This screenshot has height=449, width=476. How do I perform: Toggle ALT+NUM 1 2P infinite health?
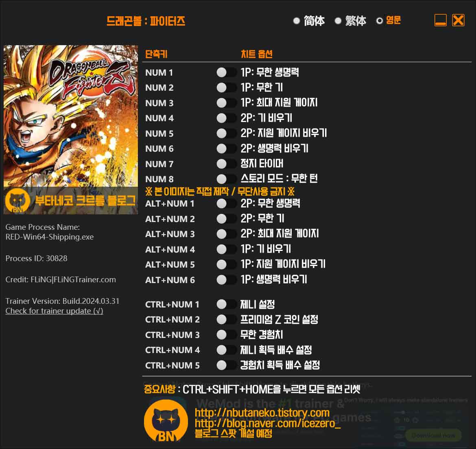pos(226,204)
